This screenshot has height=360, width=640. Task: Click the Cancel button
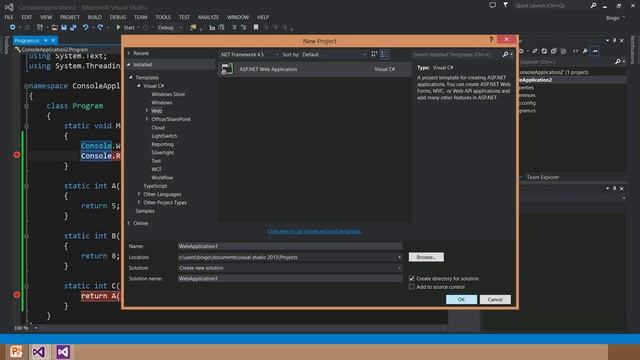(495, 299)
